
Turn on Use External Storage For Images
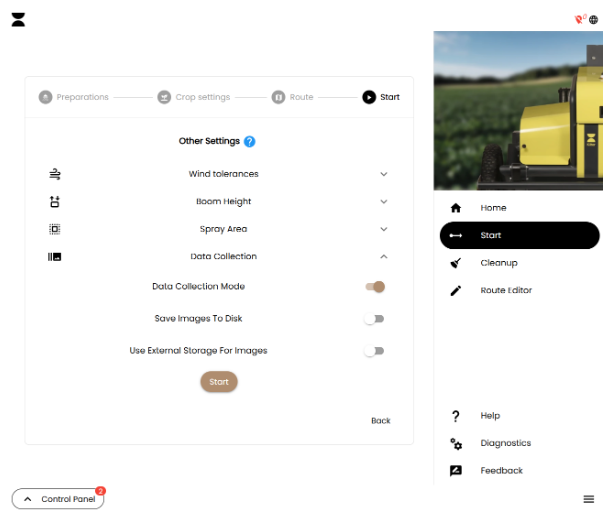click(x=374, y=351)
